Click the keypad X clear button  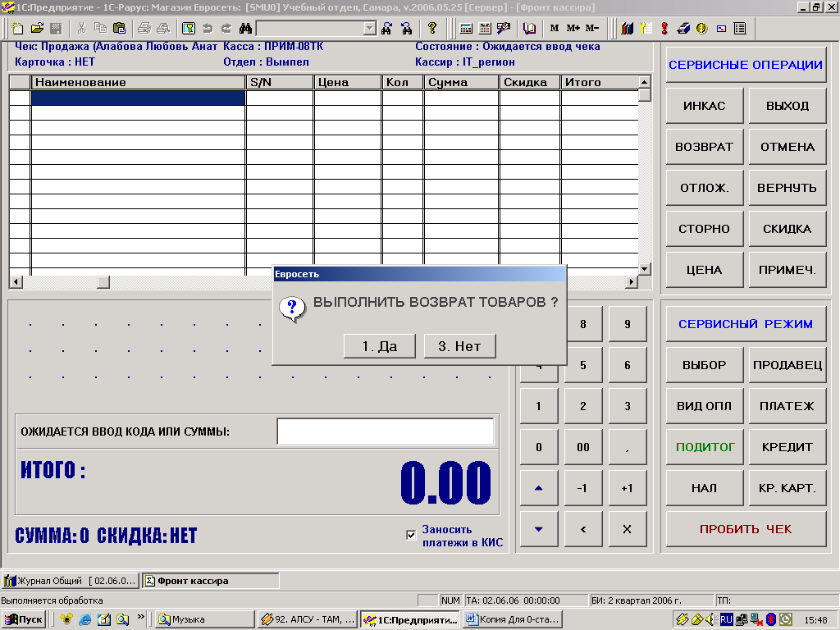pyautogui.click(x=628, y=529)
